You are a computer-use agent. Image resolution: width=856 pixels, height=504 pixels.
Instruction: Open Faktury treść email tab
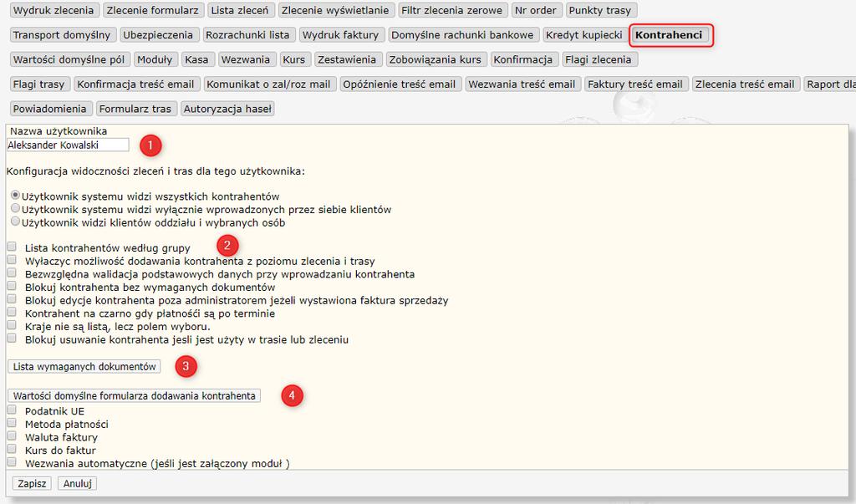(x=635, y=84)
